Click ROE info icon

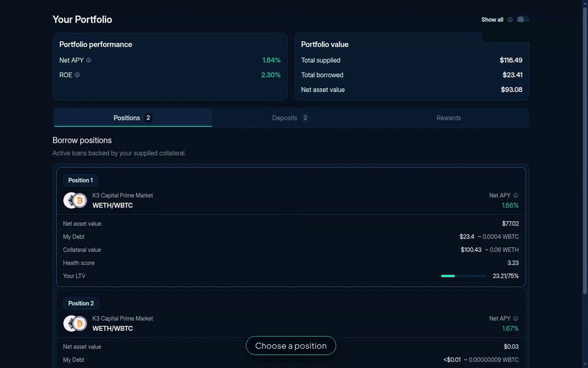coord(77,75)
